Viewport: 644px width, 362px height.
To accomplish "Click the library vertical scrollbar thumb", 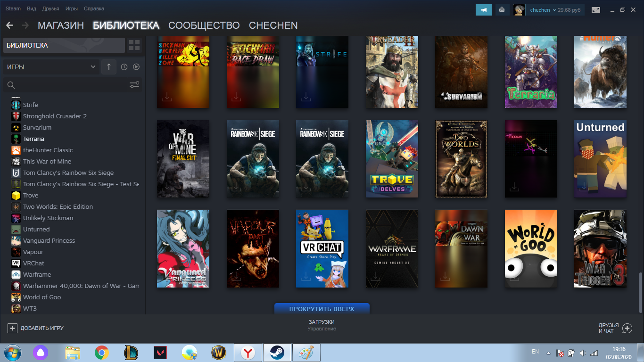I will [640, 292].
